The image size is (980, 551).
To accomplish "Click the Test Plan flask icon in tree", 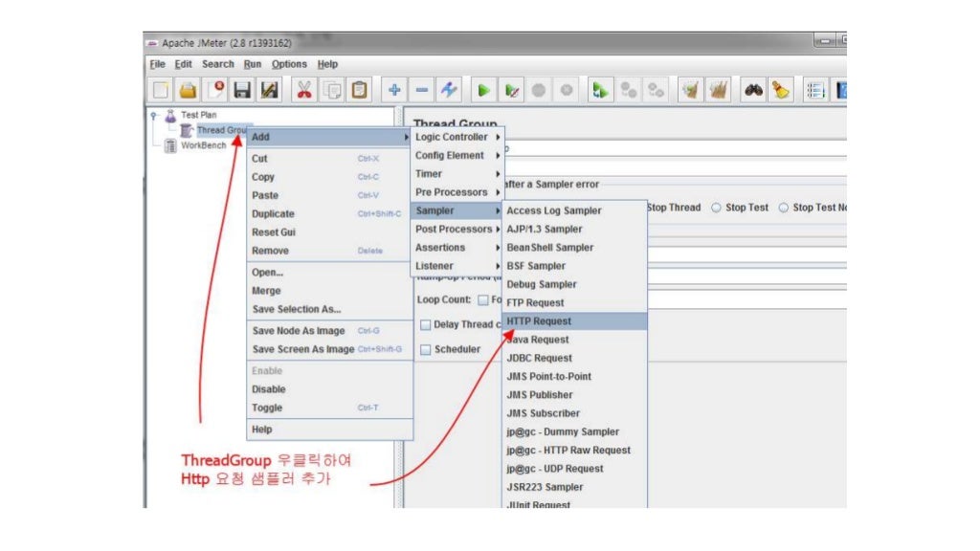I will pyautogui.click(x=170, y=115).
